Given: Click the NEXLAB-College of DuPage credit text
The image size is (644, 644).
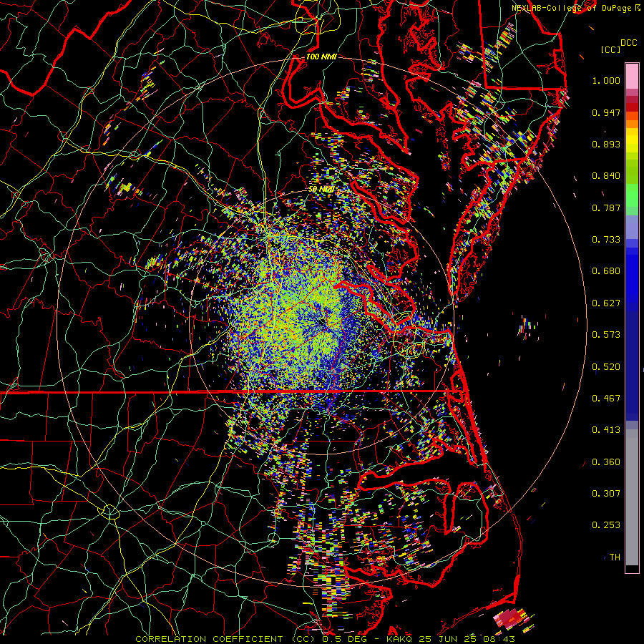Looking at the screenshot, I should point(572,8).
